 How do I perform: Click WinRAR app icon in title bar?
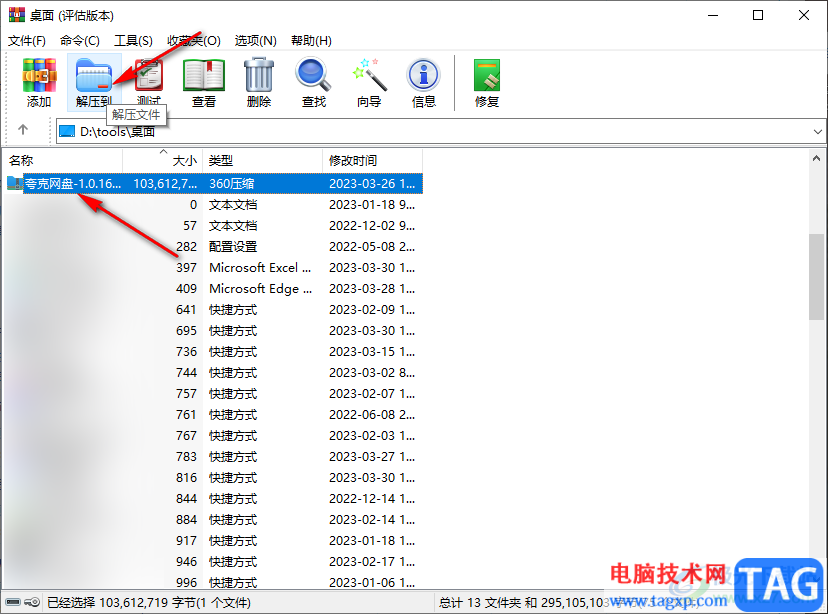pyautogui.click(x=16, y=15)
